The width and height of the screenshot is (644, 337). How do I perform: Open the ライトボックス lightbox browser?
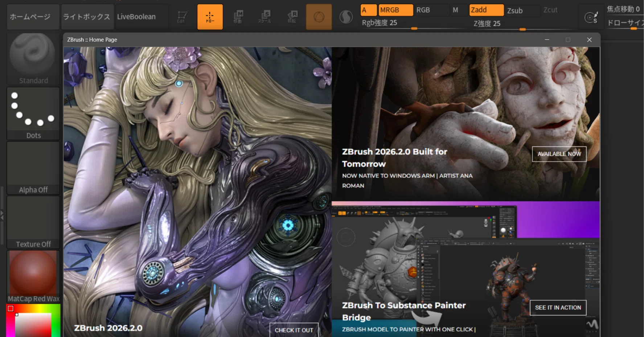87,17
